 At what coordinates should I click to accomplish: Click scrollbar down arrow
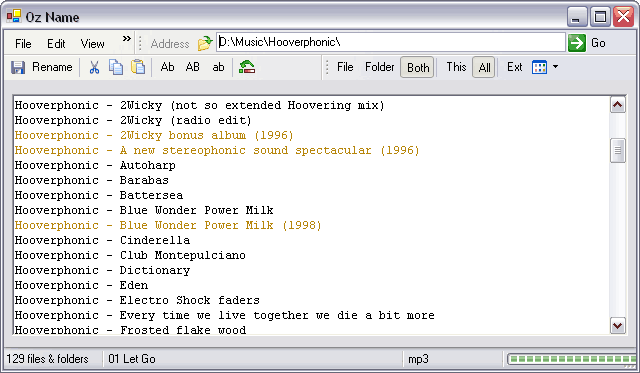618,326
